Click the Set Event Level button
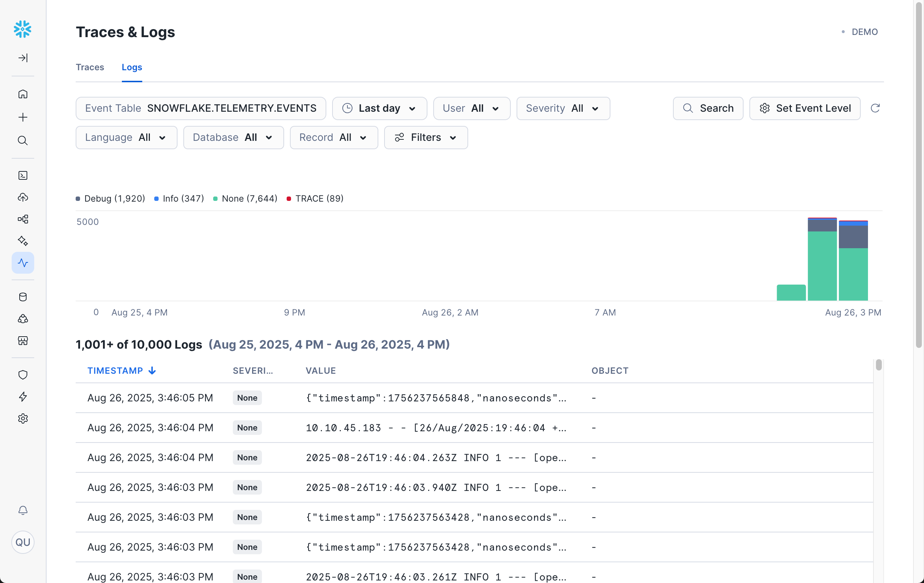Screen dimensions: 924x583 (805, 108)
